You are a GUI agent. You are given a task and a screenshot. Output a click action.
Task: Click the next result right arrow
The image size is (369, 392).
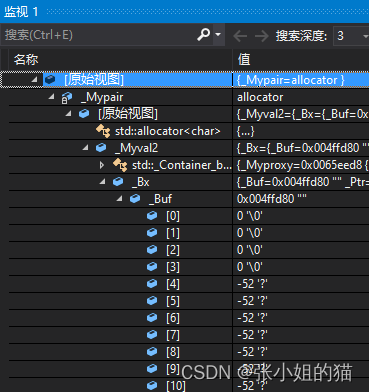point(262,36)
